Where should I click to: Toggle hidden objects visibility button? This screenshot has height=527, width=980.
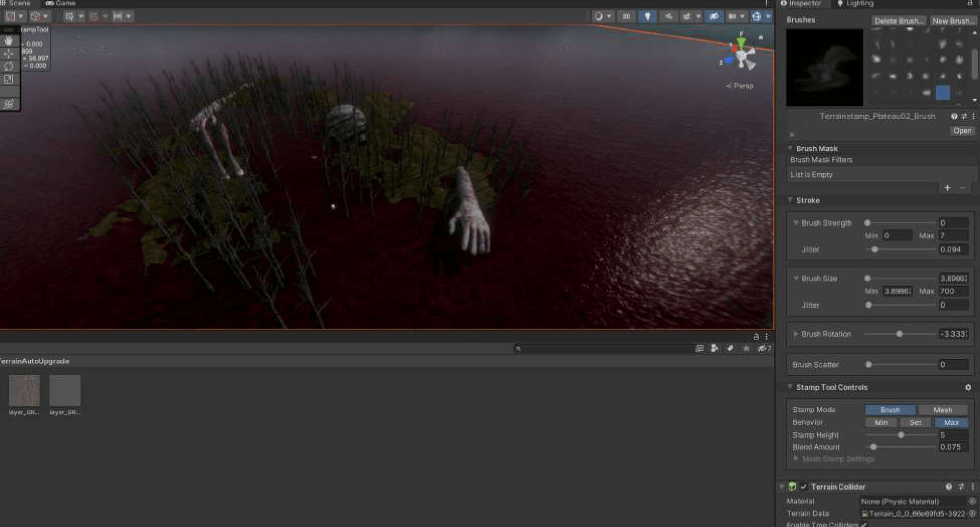coord(713,16)
